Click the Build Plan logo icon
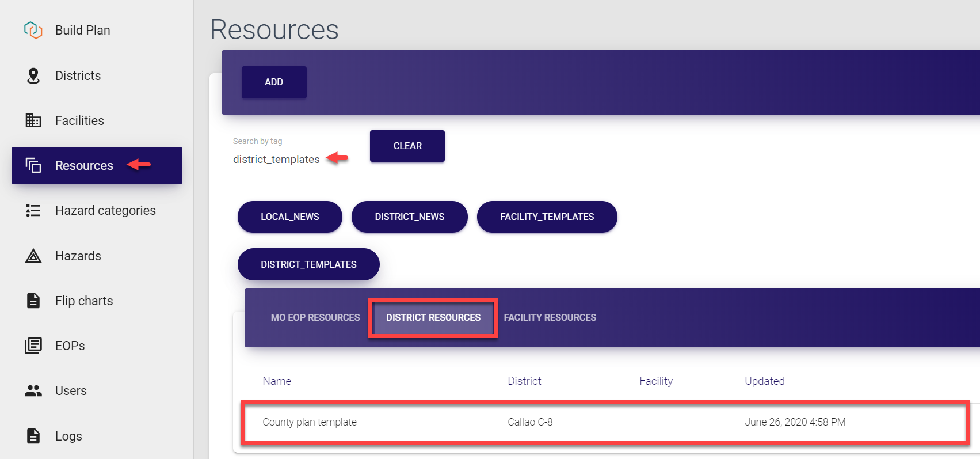 (33, 30)
